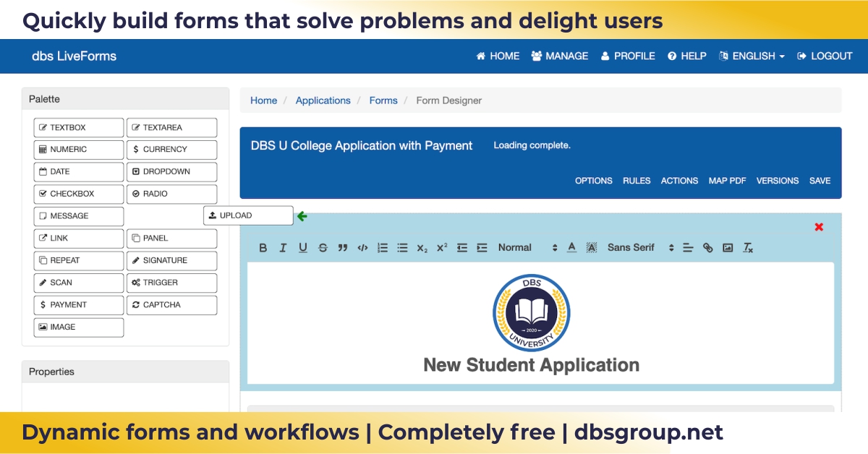Open the form Actions
The height and width of the screenshot is (454, 868).
click(x=680, y=181)
